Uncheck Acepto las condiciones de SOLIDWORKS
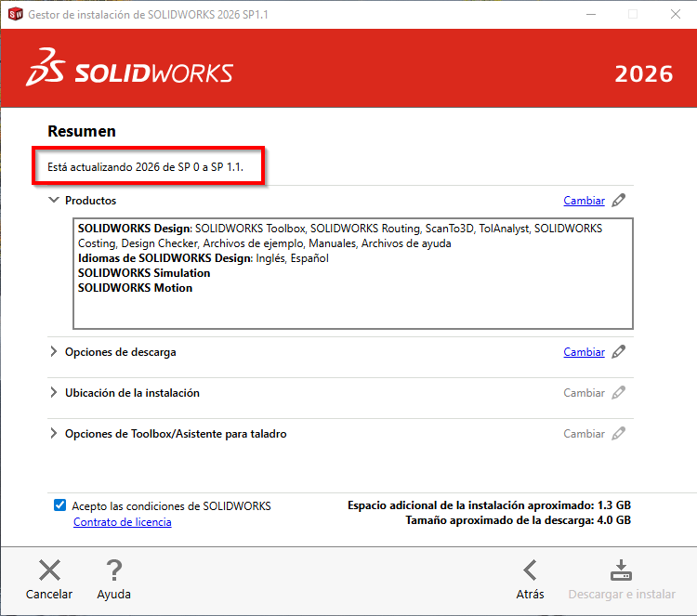697x616 pixels. point(60,505)
